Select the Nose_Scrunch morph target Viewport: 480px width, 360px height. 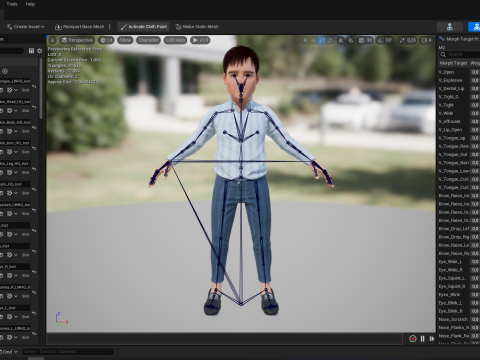(x=454, y=319)
